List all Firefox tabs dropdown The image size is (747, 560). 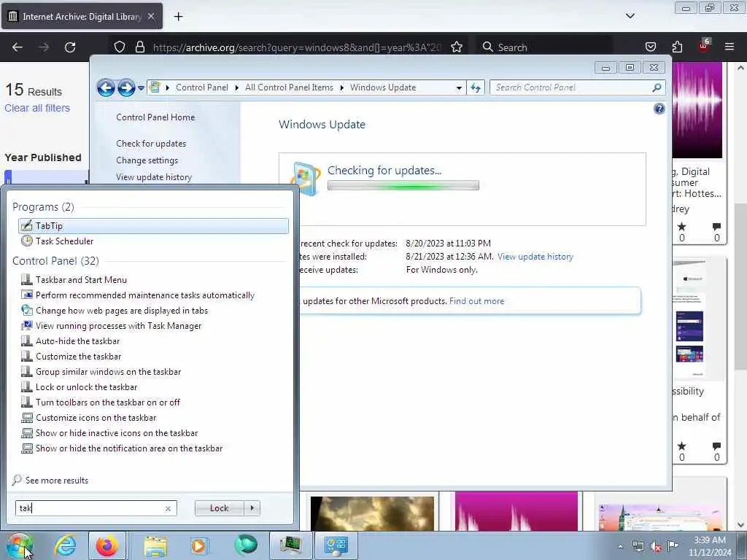(x=630, y=16)
